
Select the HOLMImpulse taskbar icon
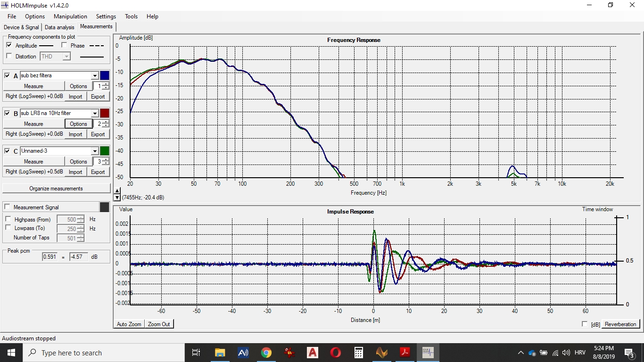click(428, 353)
